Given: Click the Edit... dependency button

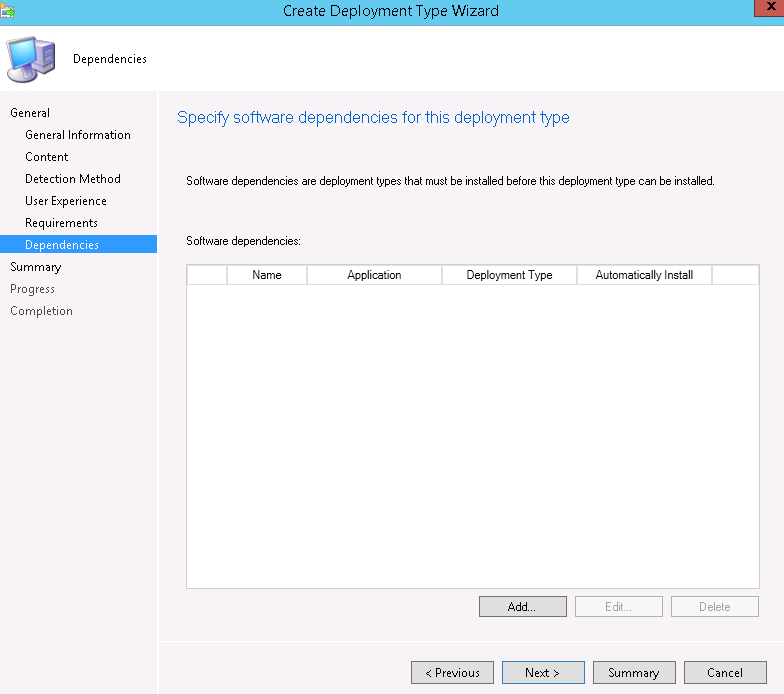Looking at the screenshot, I should [x=619, y=606].
